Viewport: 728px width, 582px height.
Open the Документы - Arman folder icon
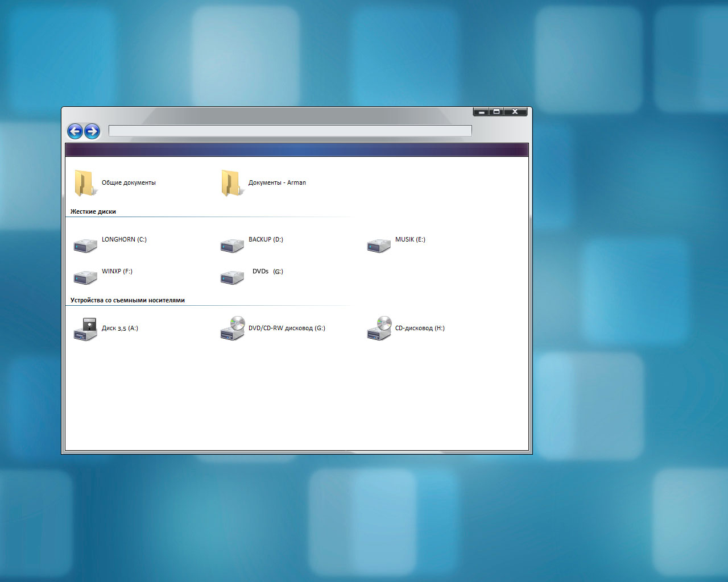click(231, 183)
